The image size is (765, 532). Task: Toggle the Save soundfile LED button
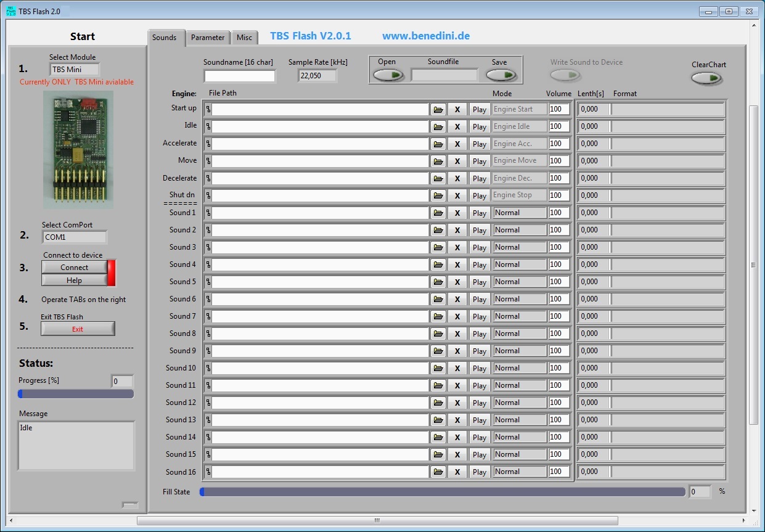click(501, 75)
